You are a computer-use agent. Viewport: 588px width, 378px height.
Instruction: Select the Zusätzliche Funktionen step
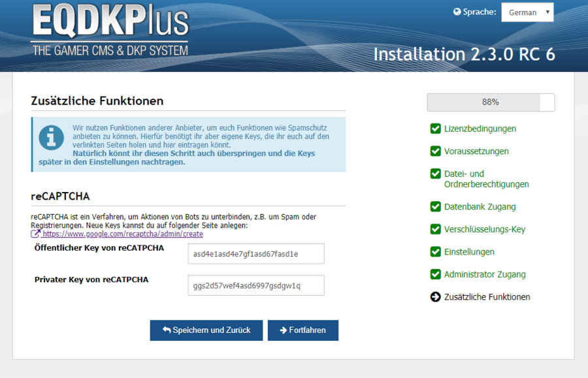pos(487,296)
